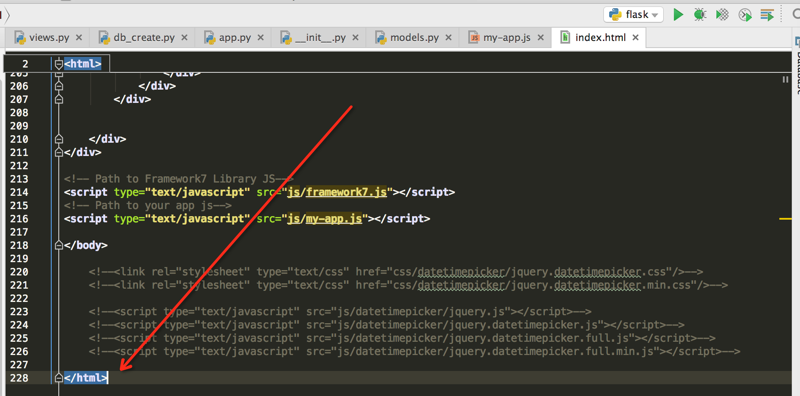Screen dimensions: 800x396
Task: Switch to the db_create.py tab
Action: pyautogui.click(x=144, y=38)
